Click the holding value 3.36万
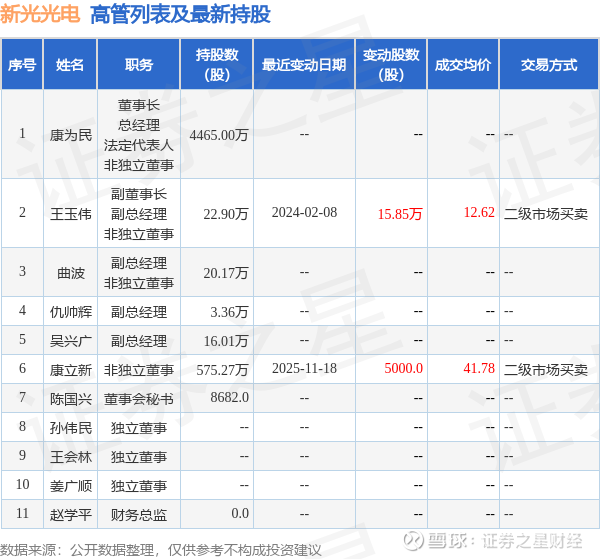 tap(229, 311)
